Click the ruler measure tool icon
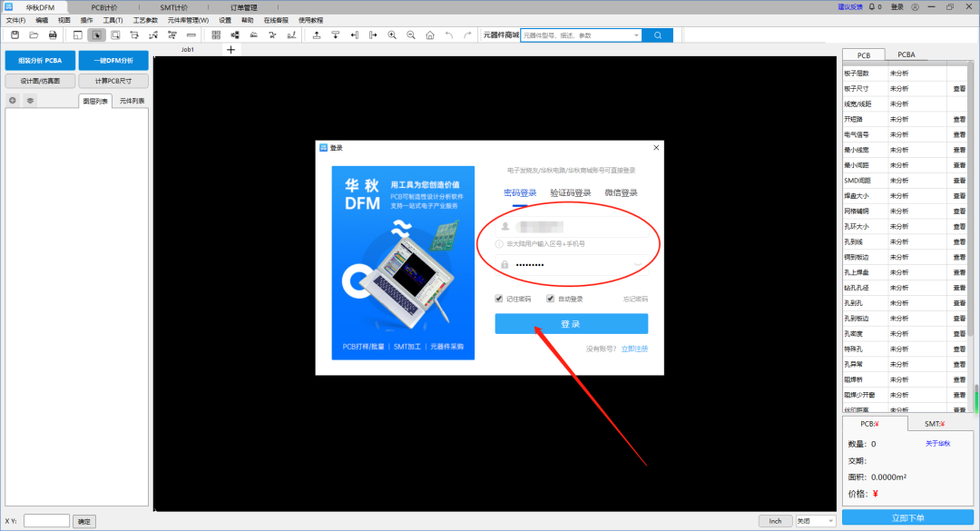 191,35
